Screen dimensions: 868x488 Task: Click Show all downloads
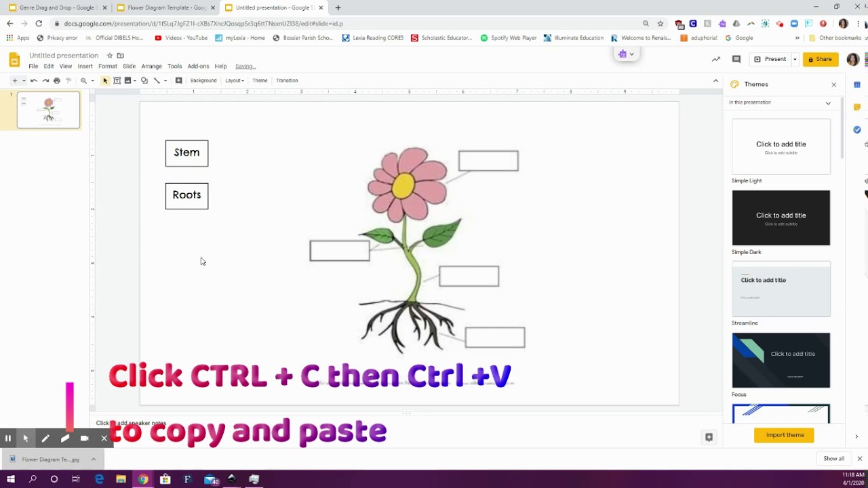click(834, 459)
